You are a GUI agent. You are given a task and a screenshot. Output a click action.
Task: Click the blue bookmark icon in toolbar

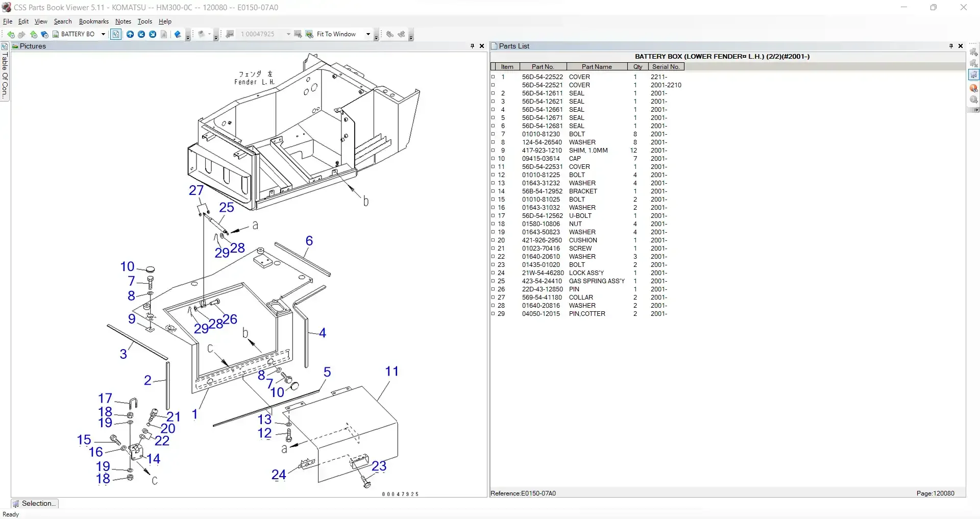click(177, 34)
